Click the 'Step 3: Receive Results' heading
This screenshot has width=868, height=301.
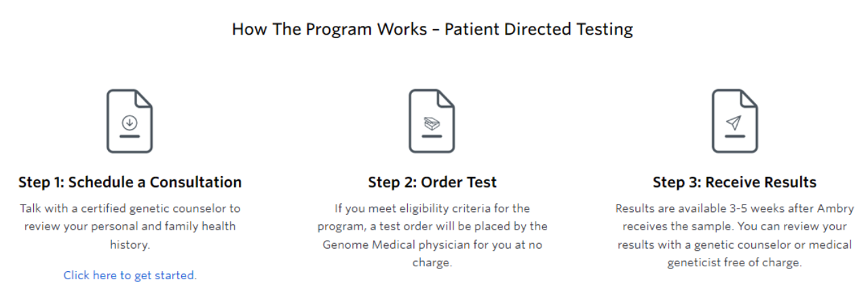tap(734, 182)
